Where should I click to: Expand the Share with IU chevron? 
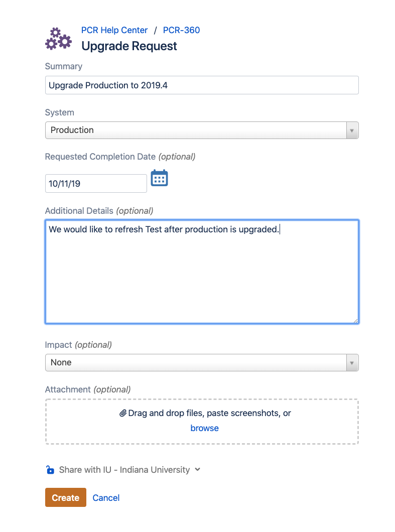click(x=198, y=470)
